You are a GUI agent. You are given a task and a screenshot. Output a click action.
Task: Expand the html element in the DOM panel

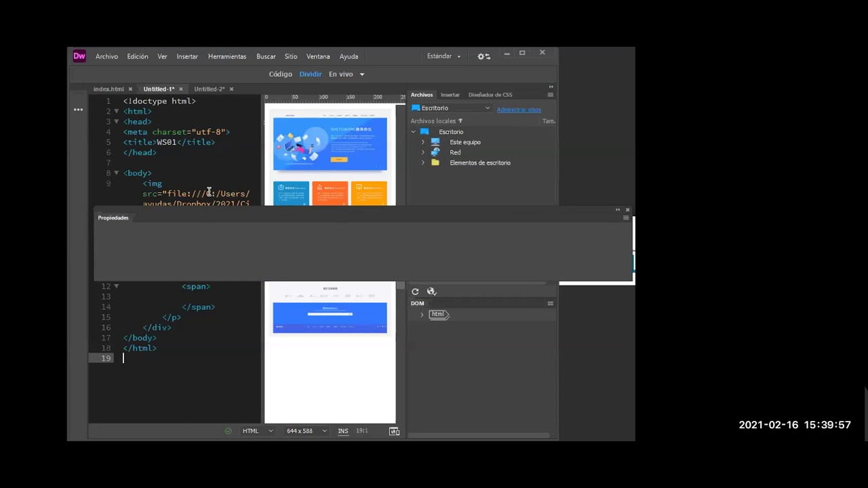click(422, 314)
